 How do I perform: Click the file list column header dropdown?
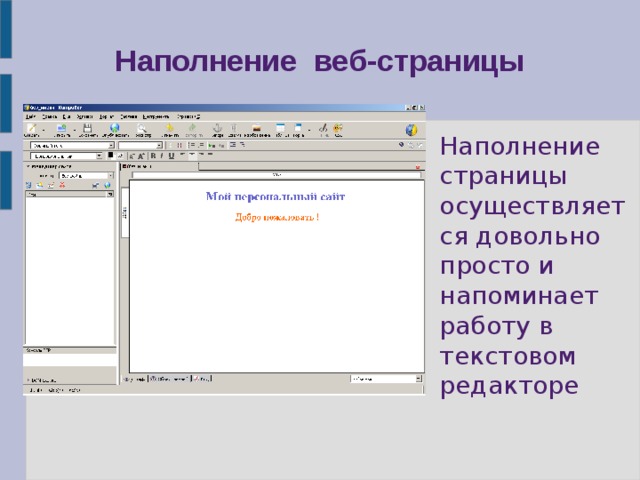[110, 195]
